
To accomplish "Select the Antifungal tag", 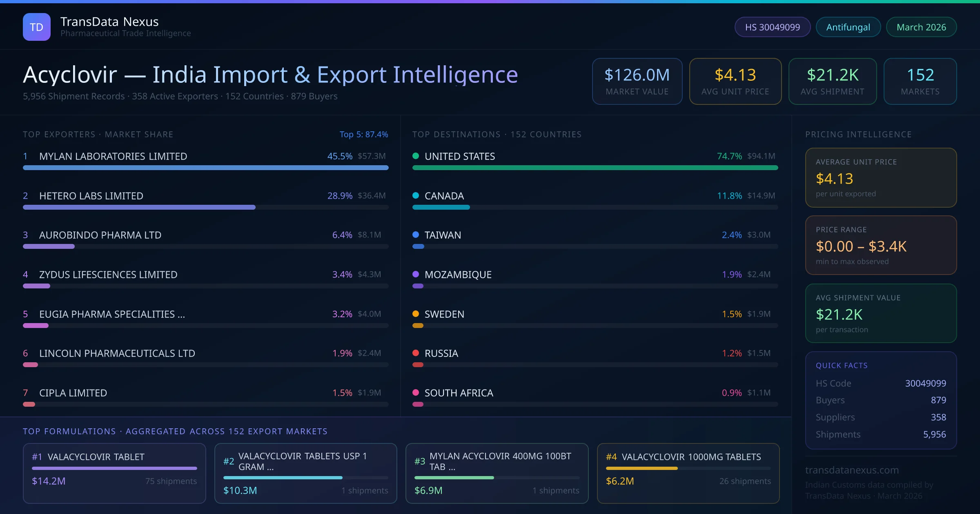I will [848, 27].
